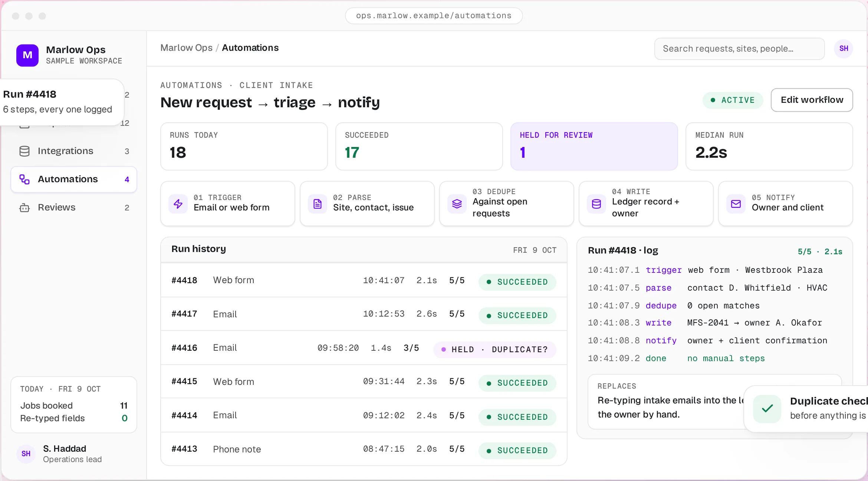Click the Marlow Ops purple M logo

[27, 55]
